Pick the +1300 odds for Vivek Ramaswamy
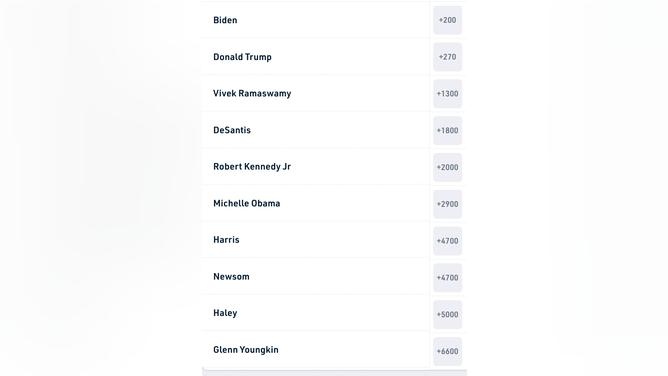668x376 pixels. (x=447, y=94)
